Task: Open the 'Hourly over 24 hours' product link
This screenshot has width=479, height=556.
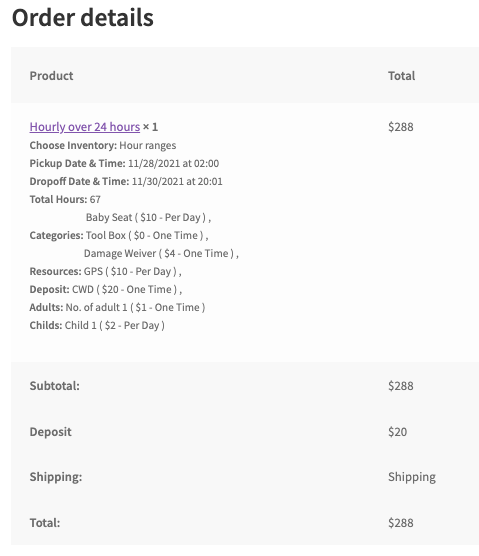Action: click(x=85, y=127)
